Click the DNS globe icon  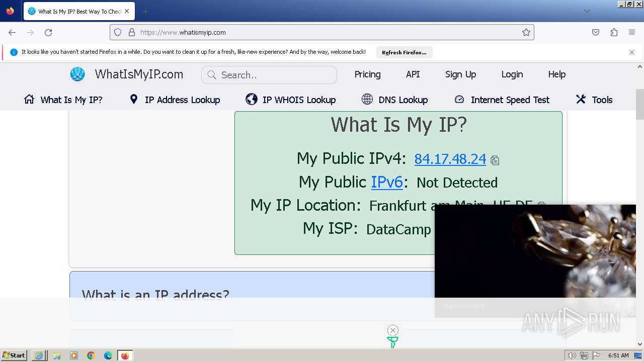[x=367, y=99]
